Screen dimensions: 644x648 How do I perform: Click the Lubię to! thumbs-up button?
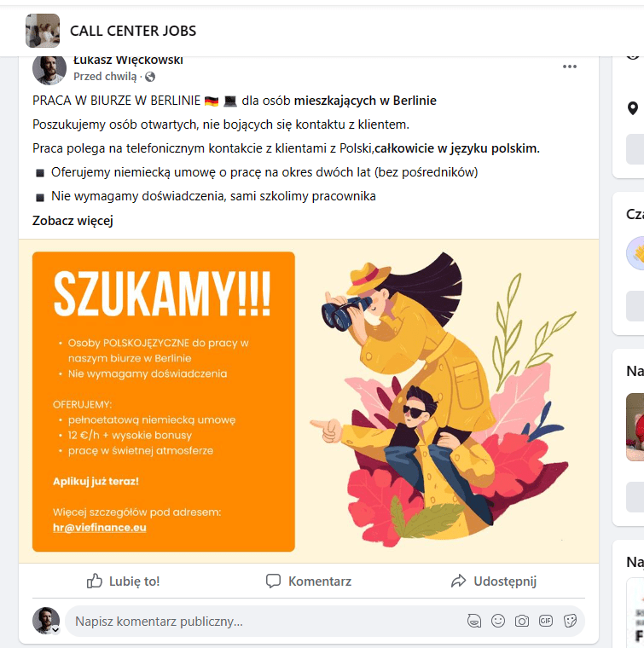[123, 581]
